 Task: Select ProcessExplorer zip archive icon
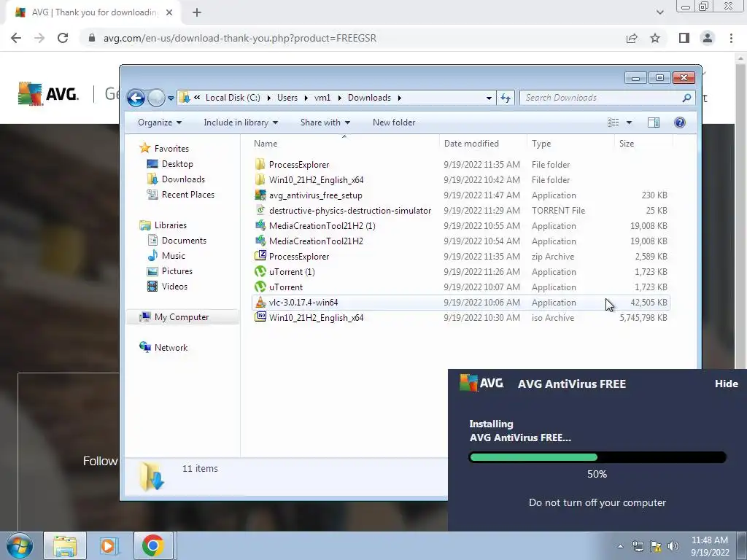tap(260, 256)
